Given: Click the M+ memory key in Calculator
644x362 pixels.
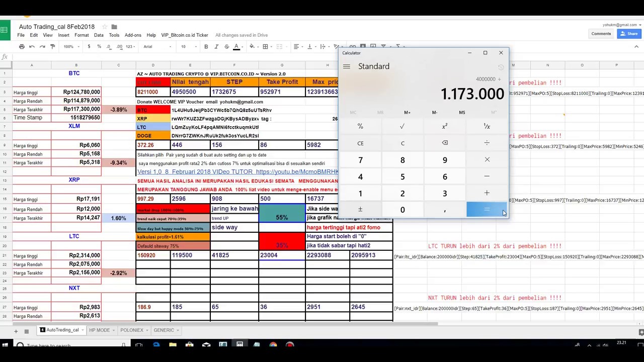Looking at the screenshot, I should [x=407, y=113].
